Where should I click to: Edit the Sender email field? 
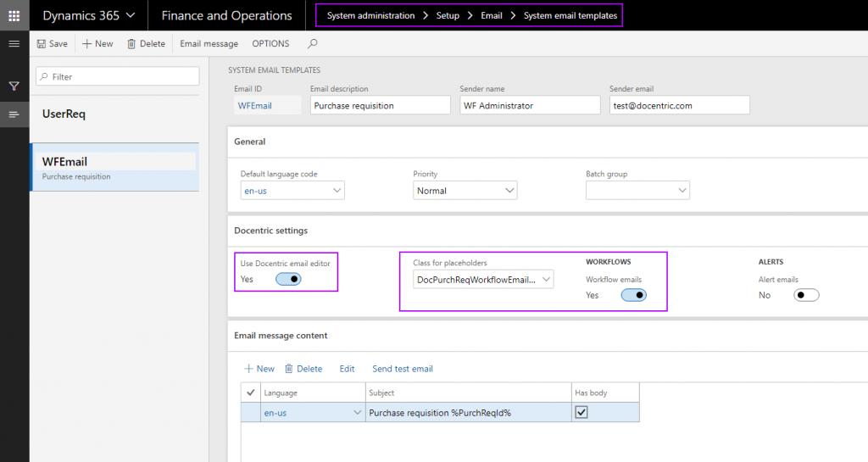pyautogui.click(x=679, y=105)
